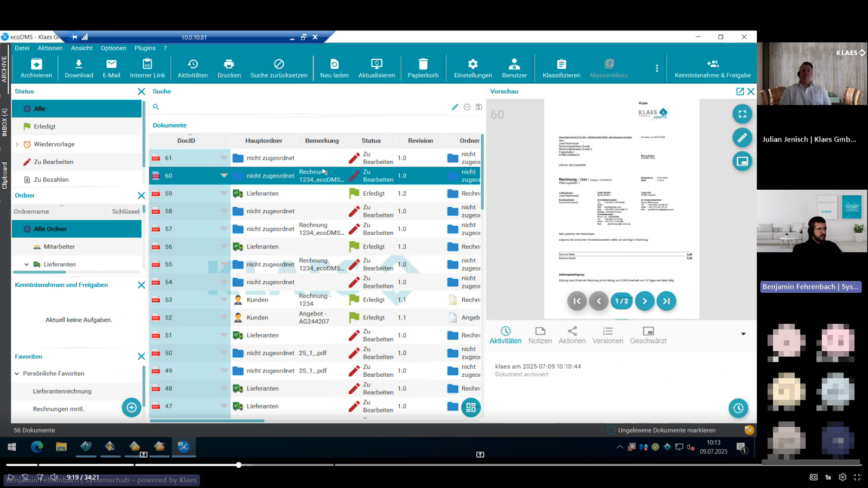Switch to the Versionen tab
Image resolution: width=868 pixels, height=488 pixels.
608,335
